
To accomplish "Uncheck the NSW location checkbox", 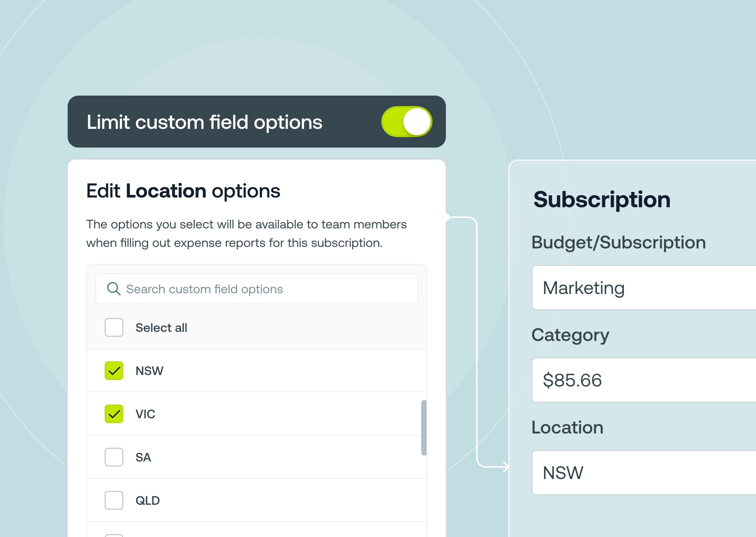I will pos(114,371).
